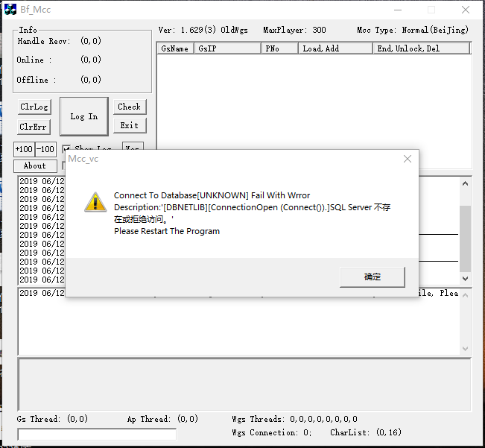The height and width of the screenshot is (448, 485).
Task: Click the yellow warning icon in the dialog
Action: [x=94, y=202]
